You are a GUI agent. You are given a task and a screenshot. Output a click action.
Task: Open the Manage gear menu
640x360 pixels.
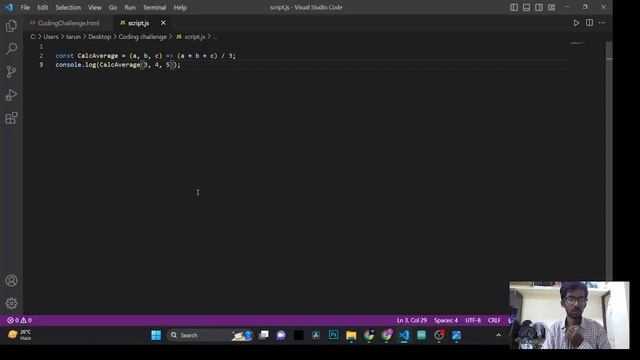tap(11, 303)
